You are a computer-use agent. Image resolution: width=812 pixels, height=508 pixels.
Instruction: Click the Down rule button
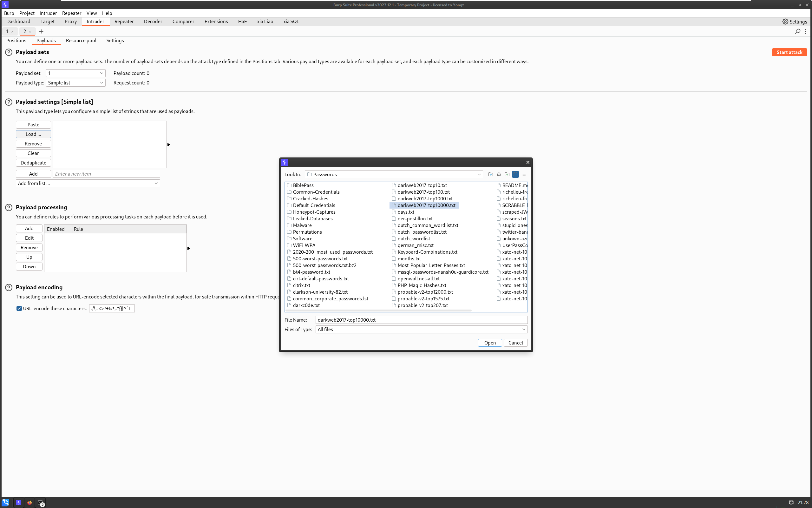tap(29, 266)
